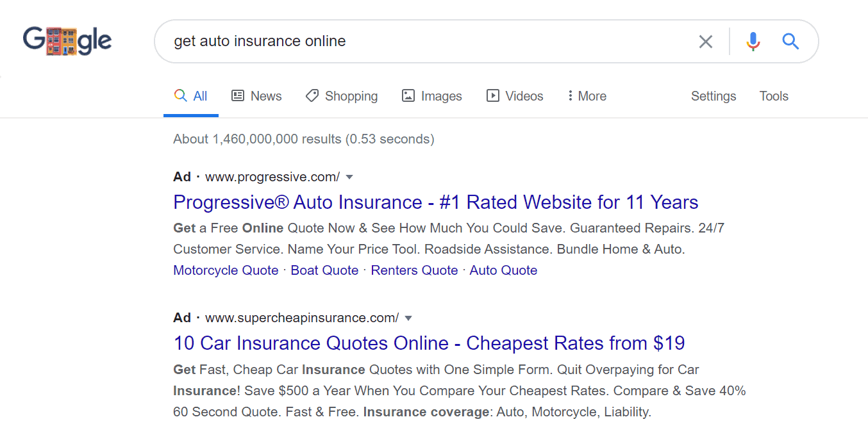
Task: Follow the Renters Quote sitelink
Action: click(414, 270)
